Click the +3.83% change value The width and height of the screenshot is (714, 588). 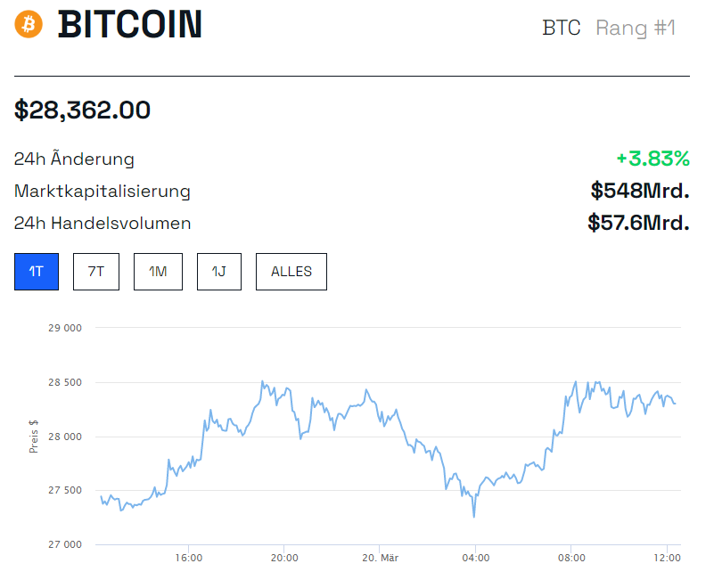pyautogui.click(x=652, y=159)
